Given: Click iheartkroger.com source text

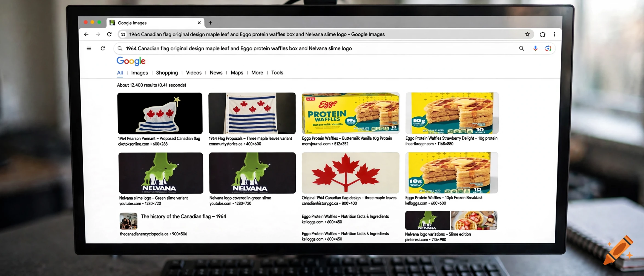Looking at the screenshot, I should pos(419,144).
